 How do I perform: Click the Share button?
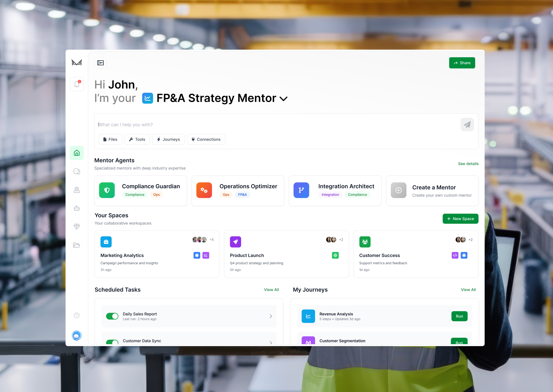462,63
